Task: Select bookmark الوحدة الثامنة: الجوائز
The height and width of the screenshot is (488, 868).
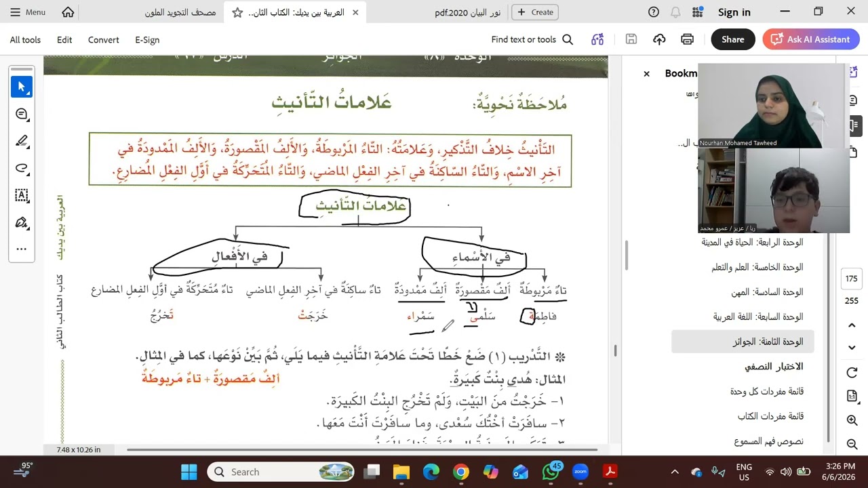Action: pyautogui.click(x=743, y=342)
